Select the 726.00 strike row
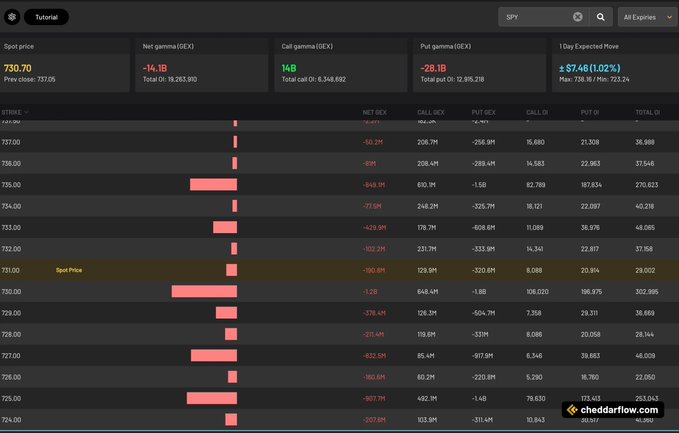The image size is (679, 433). (x=340, y=377)
